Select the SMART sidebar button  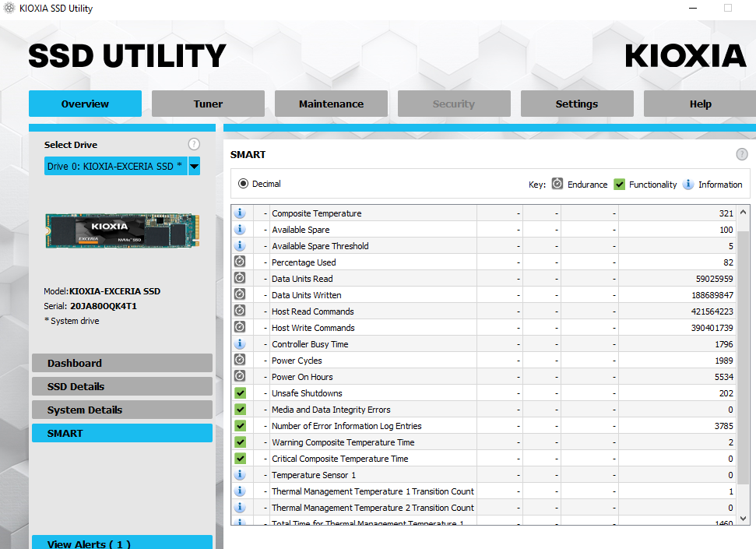pos(122,433)
